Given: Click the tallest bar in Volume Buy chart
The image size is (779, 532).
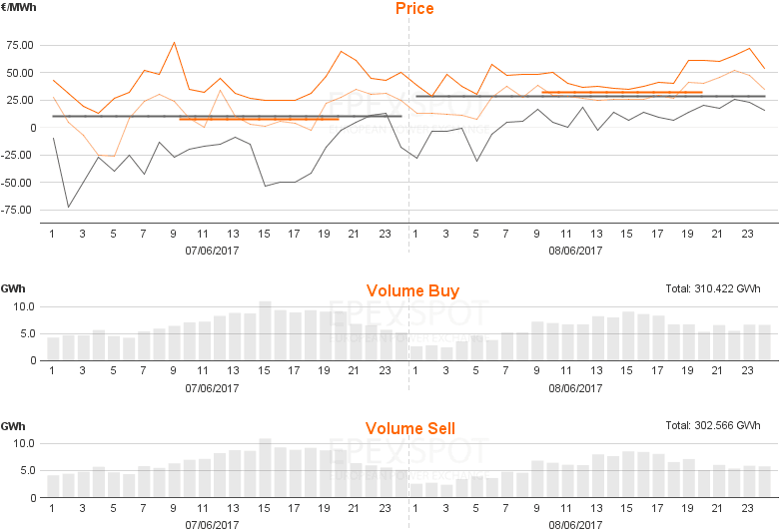Looking at the screenshot, I should click(x=265, y=331).
